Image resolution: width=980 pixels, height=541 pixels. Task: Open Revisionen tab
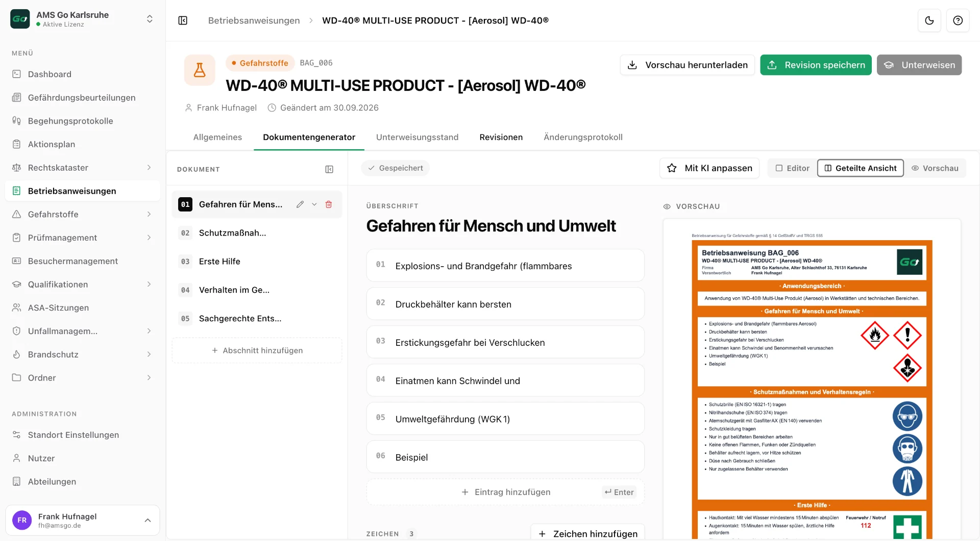coord(501,137)
